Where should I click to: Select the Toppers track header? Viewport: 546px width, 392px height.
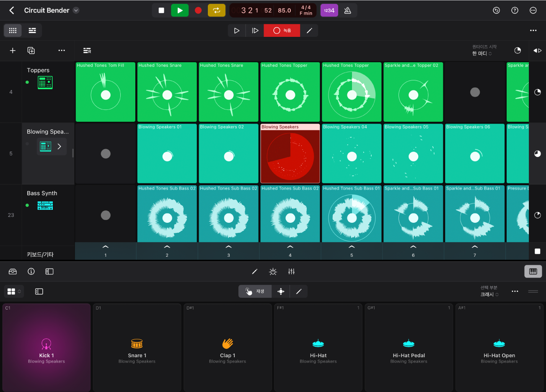pyautogui.click(x=48, y=92)
